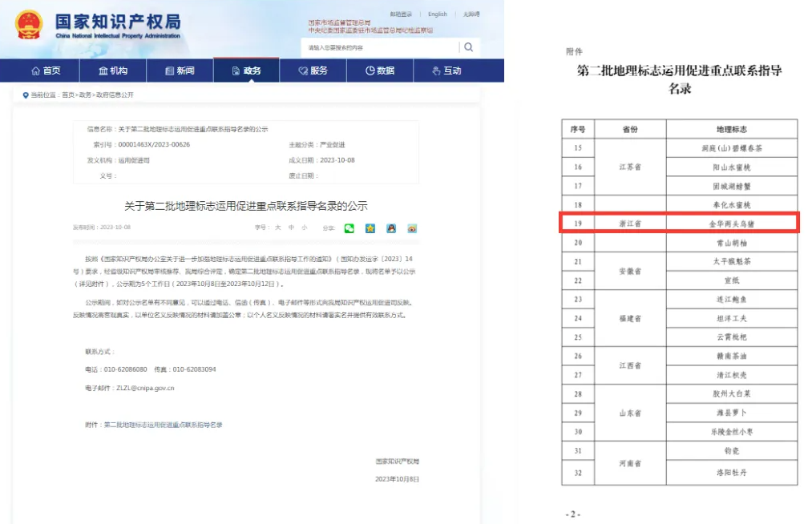The image size is (812, 524).
Task: Click table cell 阳山水蜜桃
Action: point(732,167)
